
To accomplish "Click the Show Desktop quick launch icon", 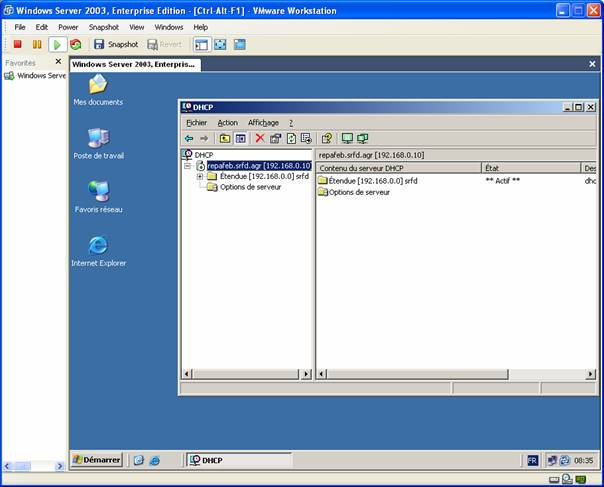I will coord(139,460).
